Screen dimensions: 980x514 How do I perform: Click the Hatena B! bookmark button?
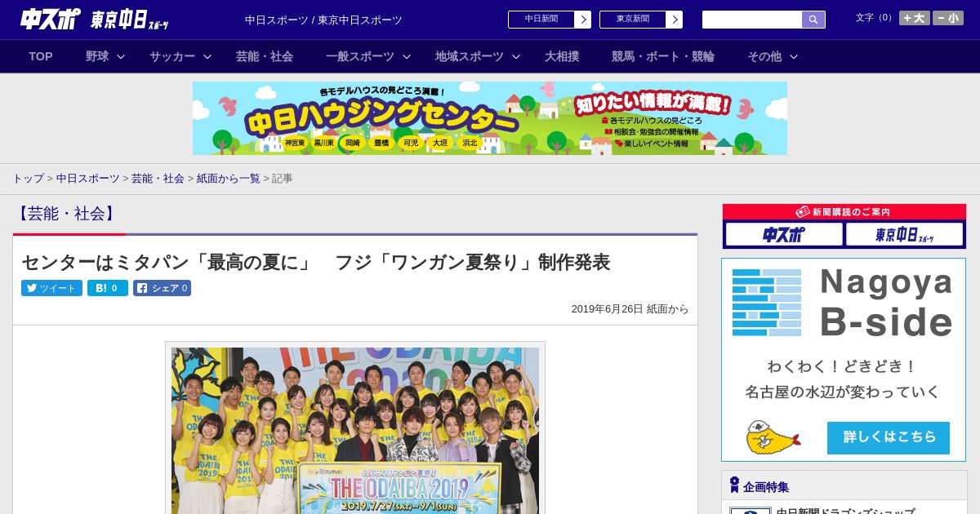pos(108,288)
